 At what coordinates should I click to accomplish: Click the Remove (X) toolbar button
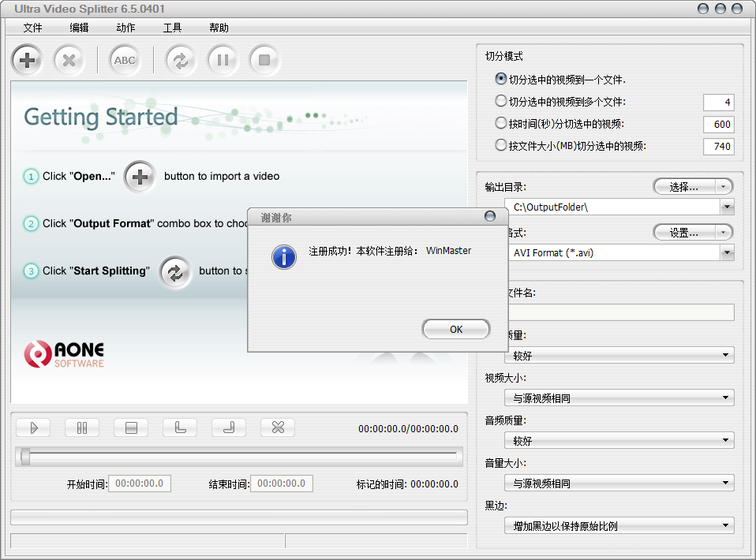(69, 60)
